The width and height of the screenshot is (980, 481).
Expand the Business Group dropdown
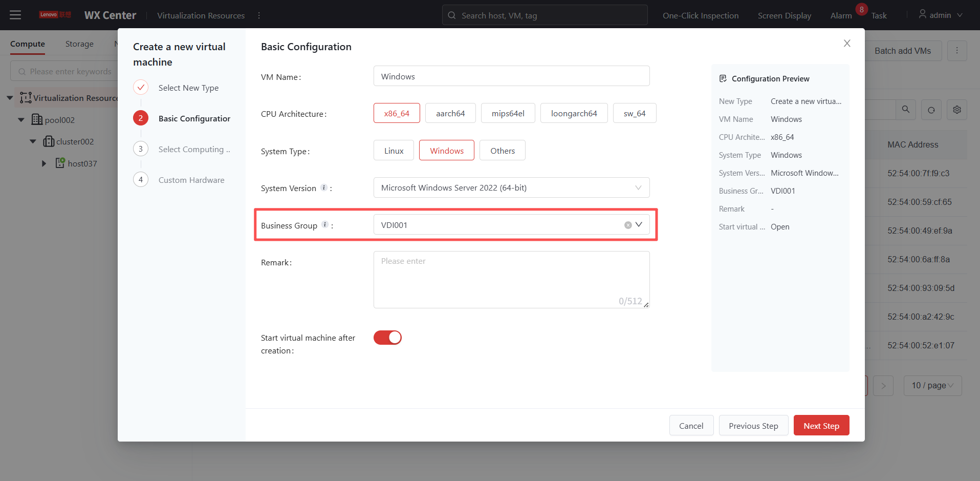tap(639, 225)
